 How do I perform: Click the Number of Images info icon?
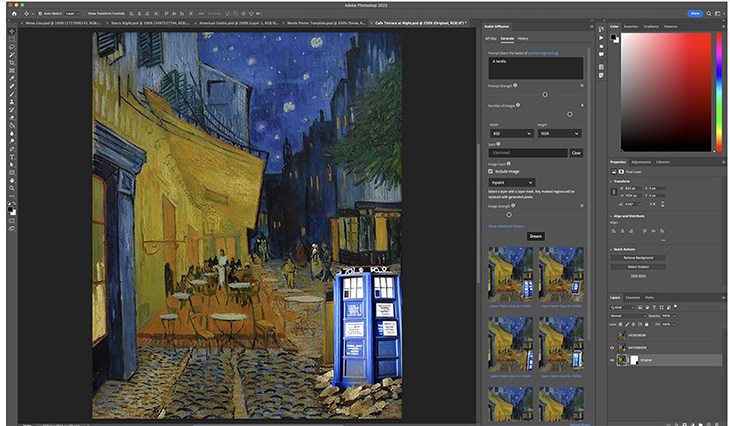click(518, 105)
